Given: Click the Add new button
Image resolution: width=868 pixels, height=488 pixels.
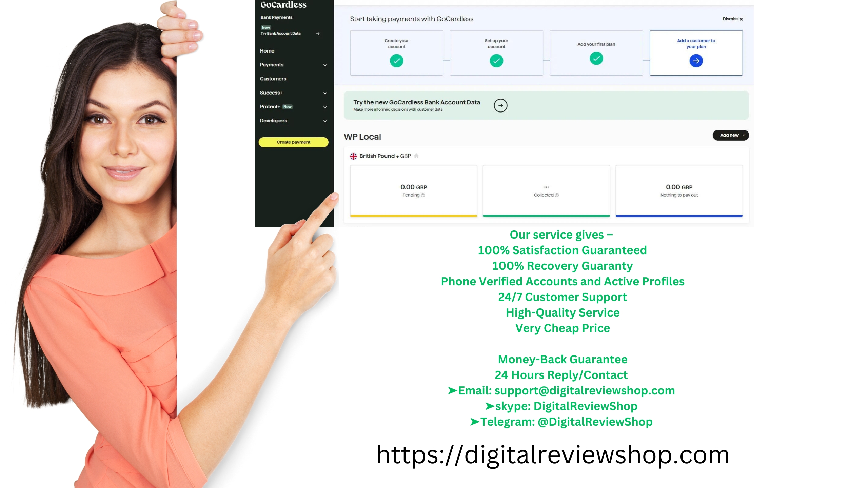Looking at the screenshot, I should coord(730,135).
